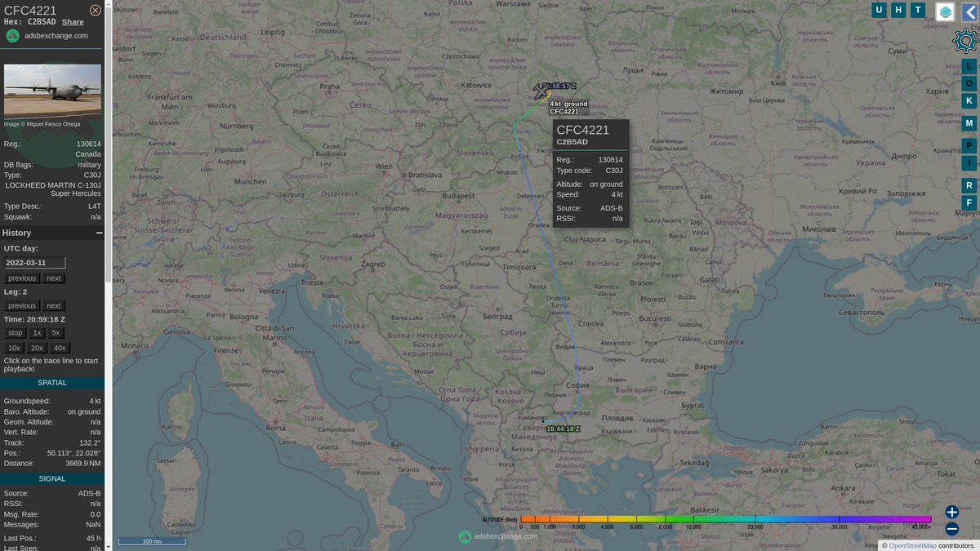The image size is (980, 551).
Task: Open the map layers selector icon
Action: pos(945,11)
